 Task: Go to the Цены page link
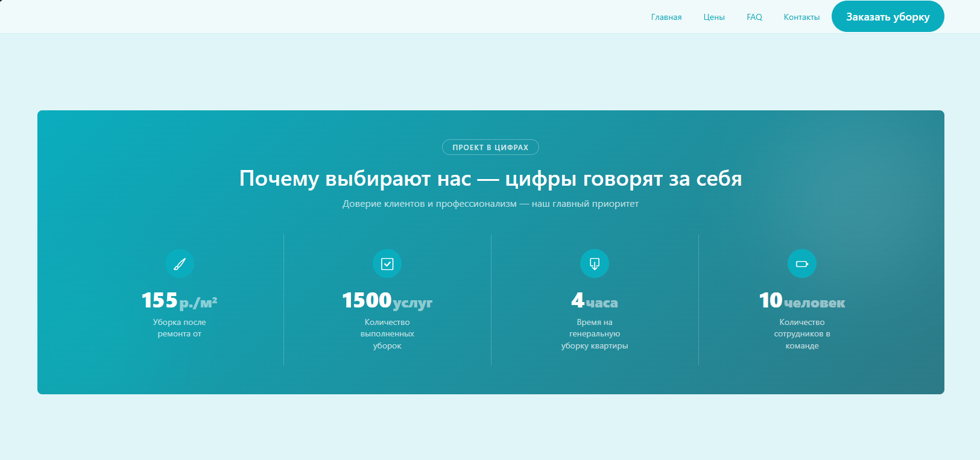(714, 17)
